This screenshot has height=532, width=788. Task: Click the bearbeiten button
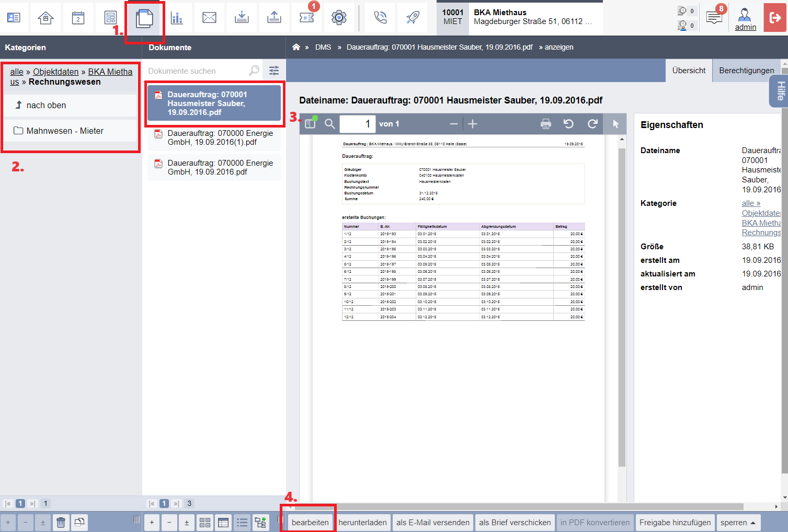coord(310,523)
